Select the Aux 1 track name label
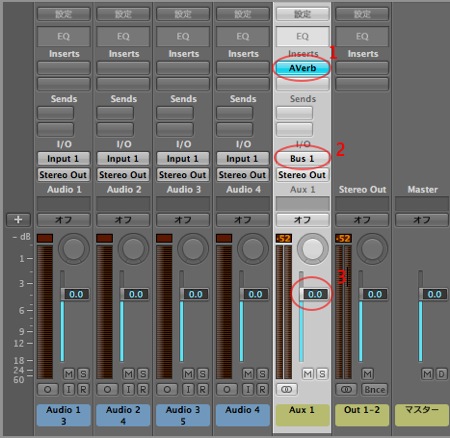Viewport: 450px width, 438px height. click(x=302, y=415)
